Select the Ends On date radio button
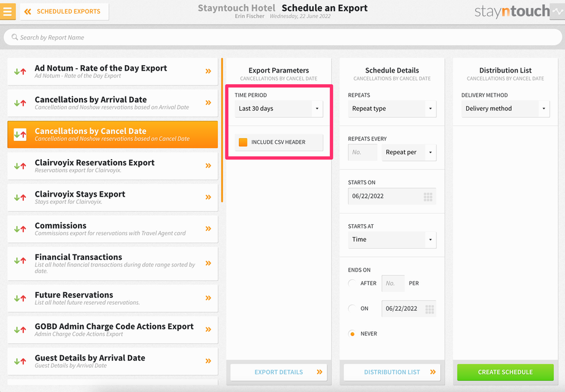The height and width of the screenshot is (392, 565). click(x=352, y=308)
